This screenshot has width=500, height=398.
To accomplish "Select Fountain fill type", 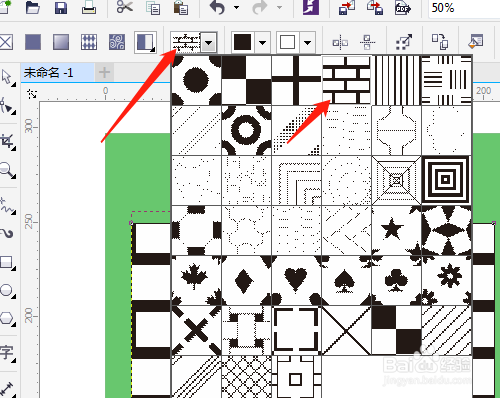I will tap(61, 42).
